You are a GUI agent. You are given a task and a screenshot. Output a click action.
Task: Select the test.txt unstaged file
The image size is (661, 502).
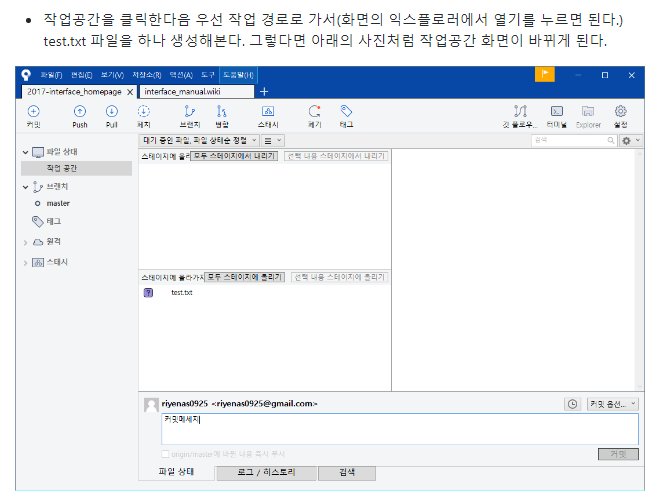(x=182, y=293)
